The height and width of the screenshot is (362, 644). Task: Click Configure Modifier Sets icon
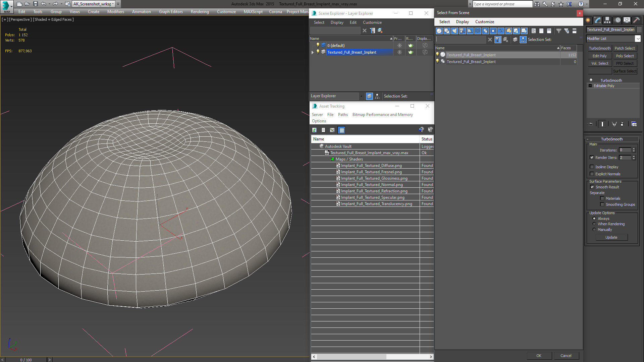pos(634,124)
